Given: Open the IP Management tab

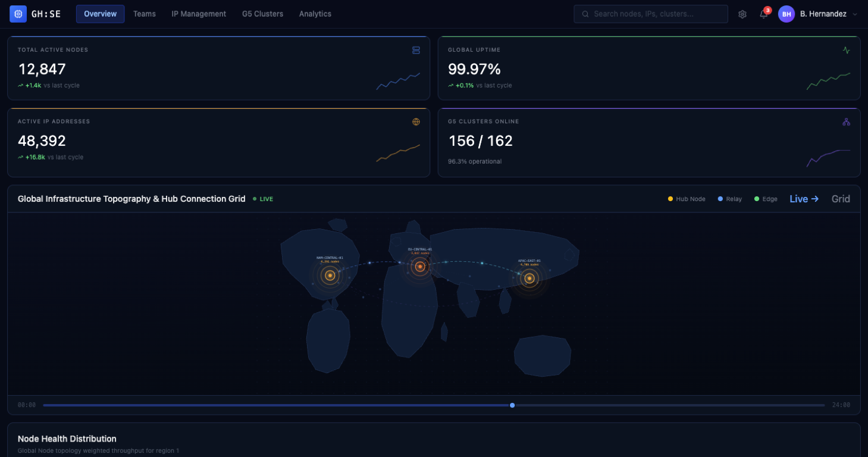Looking at the screenshot, I should pos(199,14).
